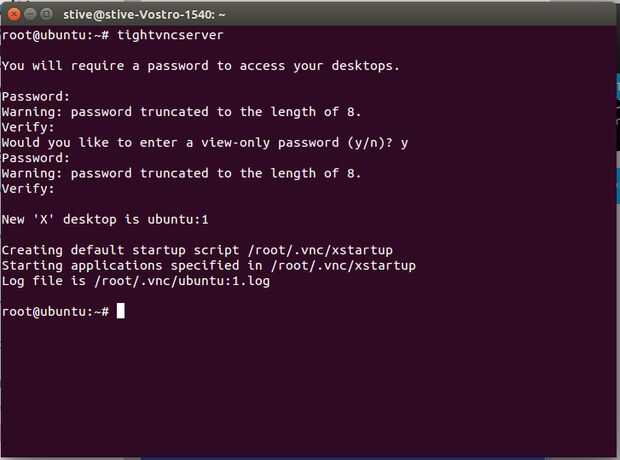Click the last root@ubuntu prompt text
Viewport: 620px width, 460px height.
[x=55, y=311]
